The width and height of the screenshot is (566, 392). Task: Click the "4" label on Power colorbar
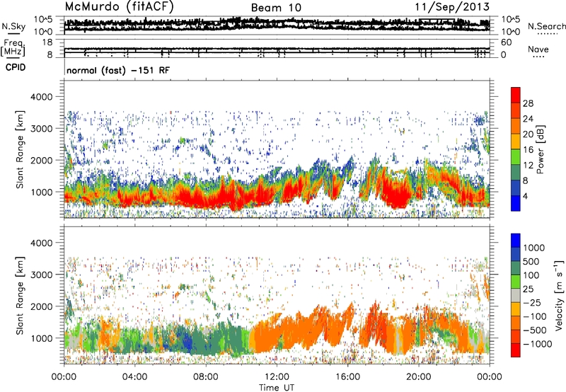525,197
